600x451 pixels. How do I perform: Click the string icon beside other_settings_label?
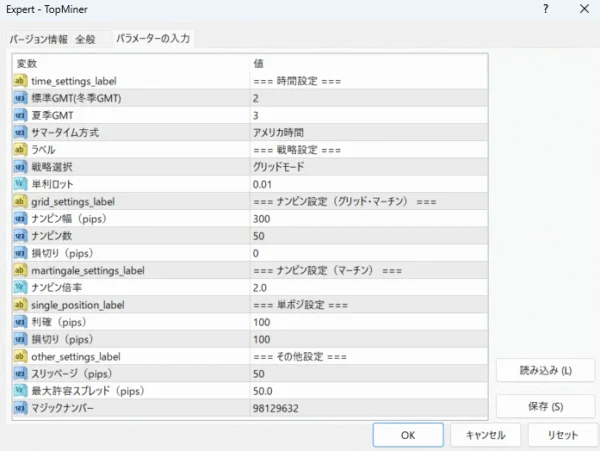pyautogui.click(x=20, y=356)
